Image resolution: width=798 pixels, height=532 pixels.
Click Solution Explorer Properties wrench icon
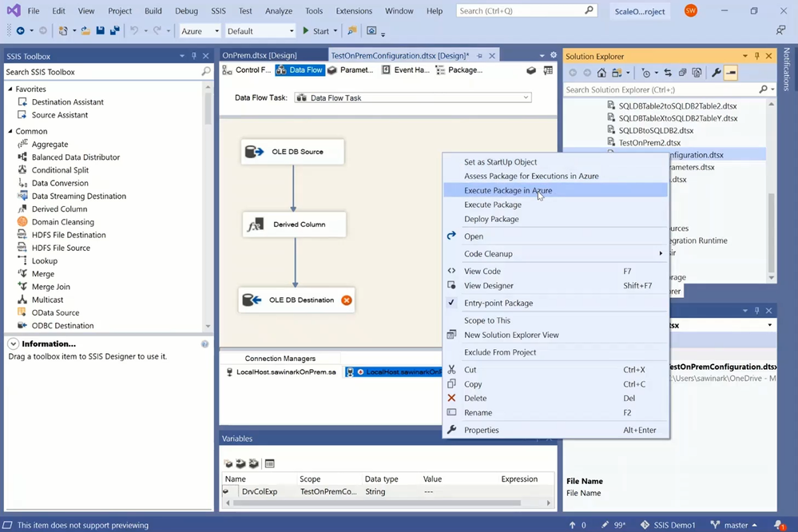point(716,73)
